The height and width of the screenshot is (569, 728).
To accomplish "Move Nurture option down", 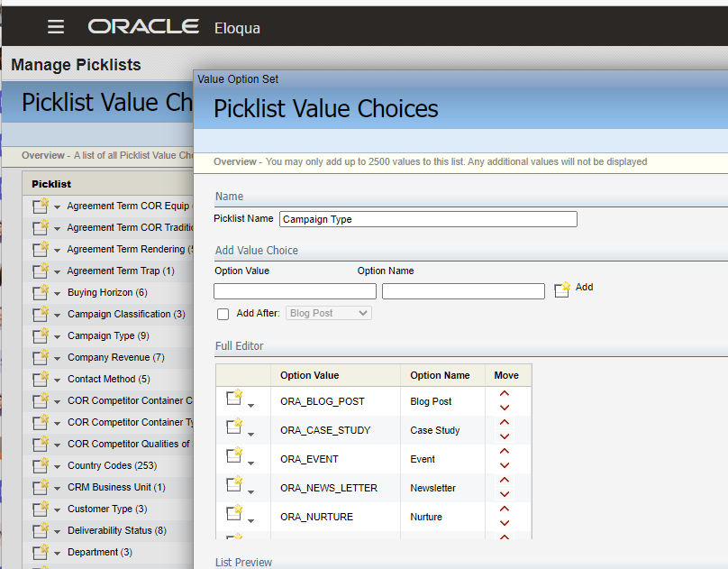I will pyautogui.click(x=505, y=522).
